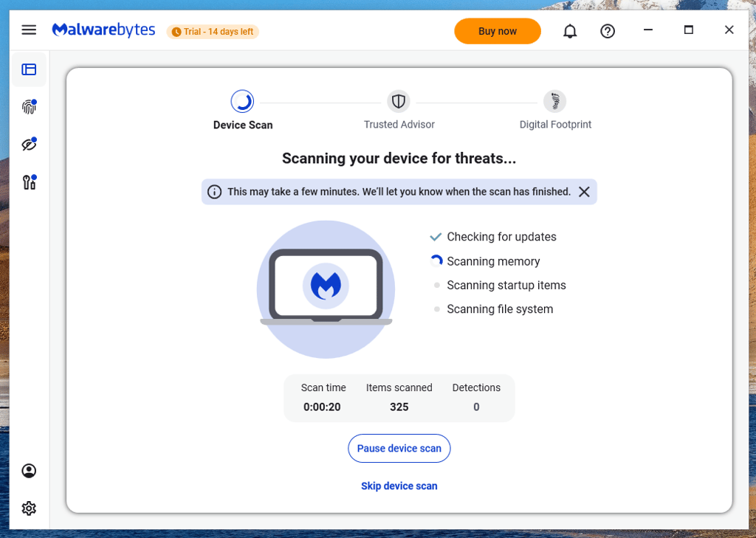Click the Trial 14 days left badge
Viewport: 756px width, 538px height.
pyautogui.click(x=213, y=32)
